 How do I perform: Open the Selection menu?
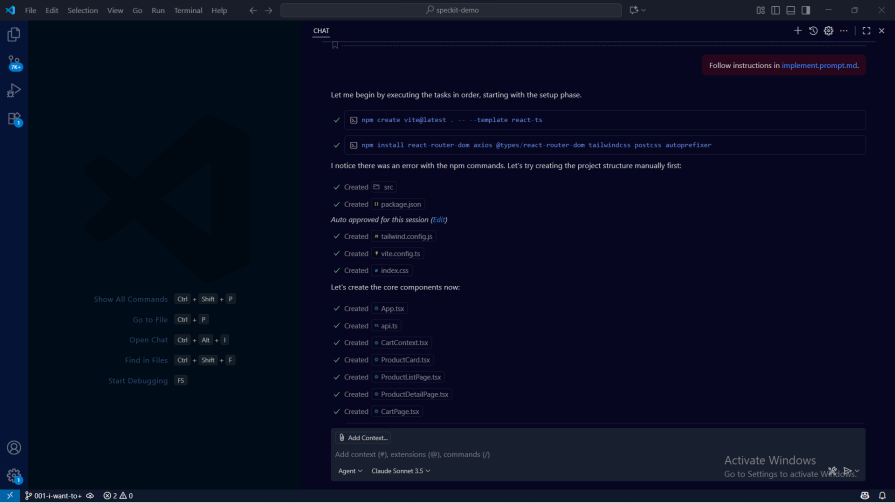pyautogui.click(x=83, y=10)
